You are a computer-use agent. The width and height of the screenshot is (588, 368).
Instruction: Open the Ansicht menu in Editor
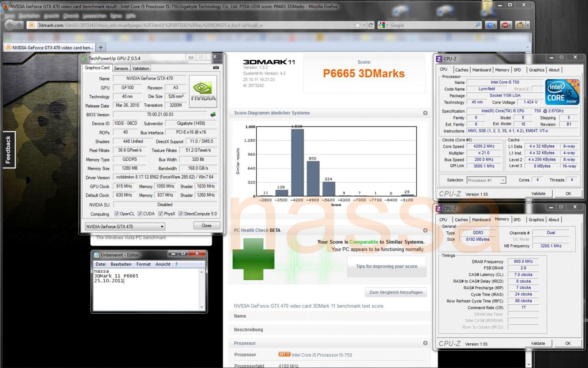pos(163,264)
